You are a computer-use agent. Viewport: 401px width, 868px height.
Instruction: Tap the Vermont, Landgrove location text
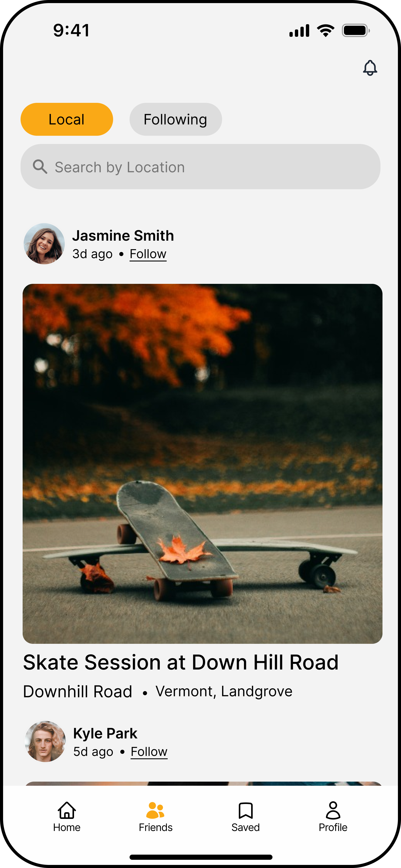(x=224, y=692)
